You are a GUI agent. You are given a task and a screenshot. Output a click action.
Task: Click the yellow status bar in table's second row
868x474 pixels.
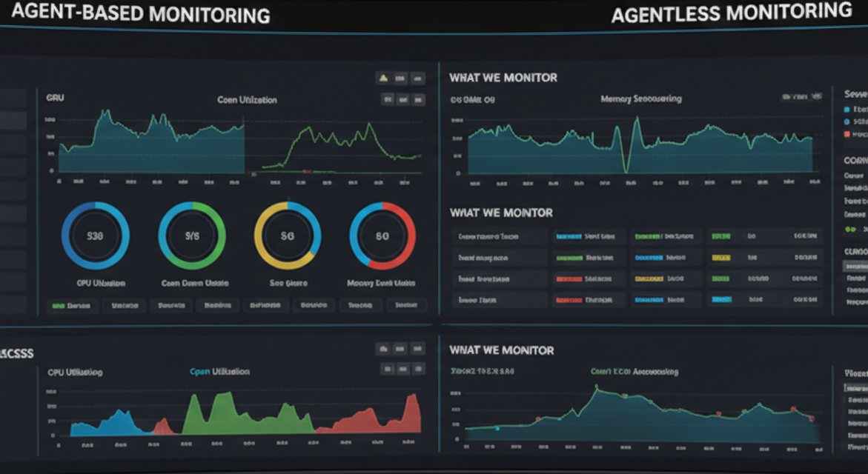[720, 258]
